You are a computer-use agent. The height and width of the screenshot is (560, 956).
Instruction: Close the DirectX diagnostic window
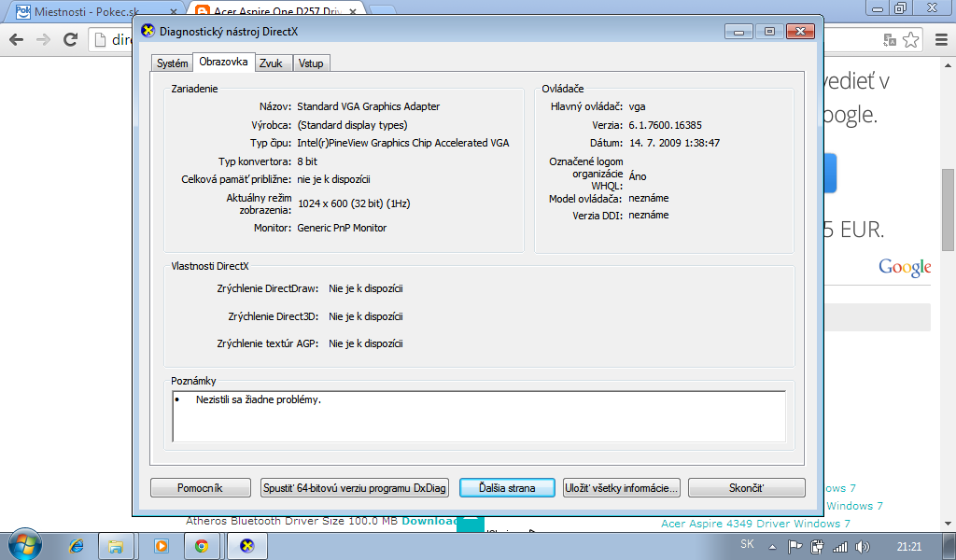800,31
